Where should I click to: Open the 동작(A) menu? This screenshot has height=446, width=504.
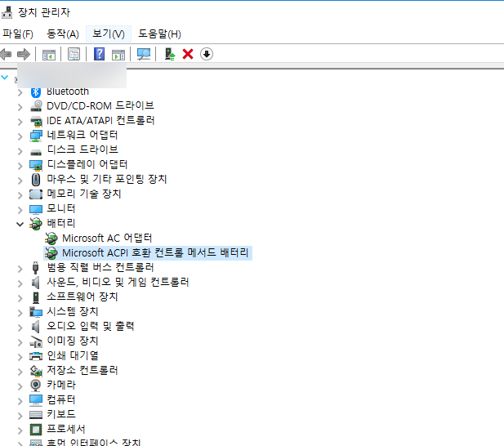tap(63, 33)
